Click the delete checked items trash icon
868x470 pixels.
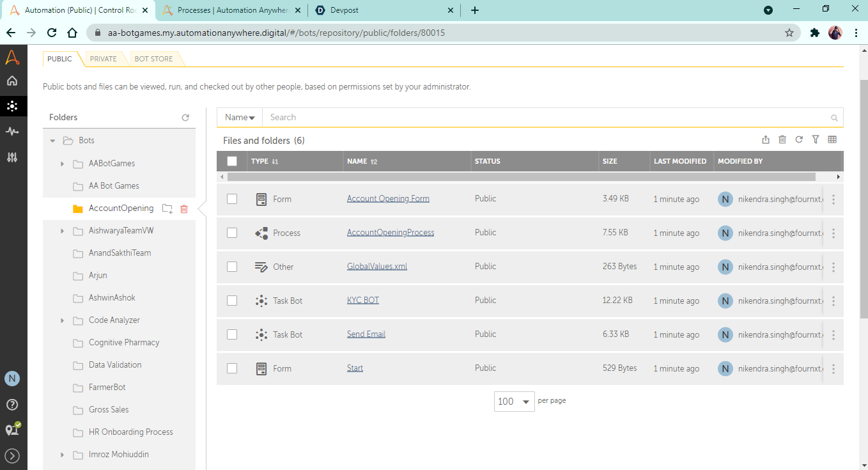[x=782, y=139]
